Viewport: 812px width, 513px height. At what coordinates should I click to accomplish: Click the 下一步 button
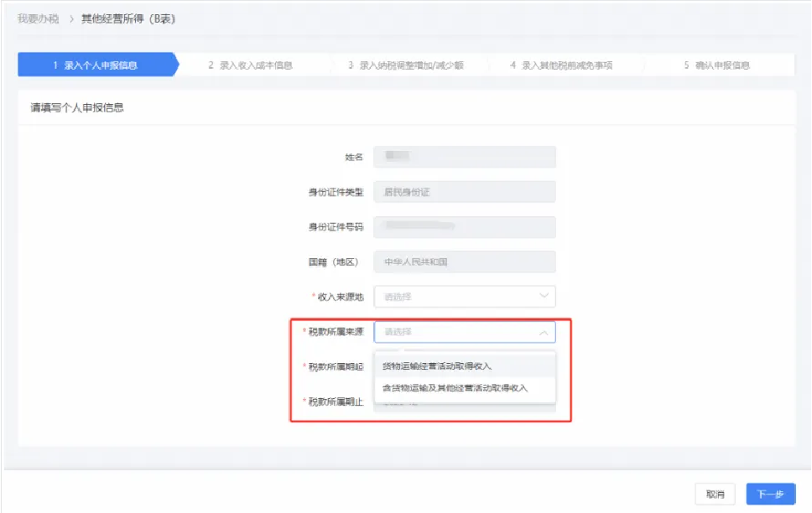(769, 494)
